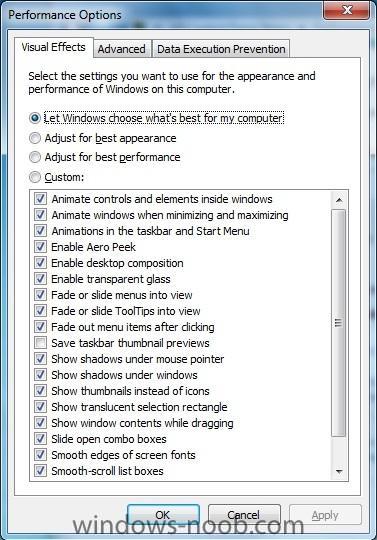
Task: Enable Save taskbar thumbnail previews checkbox
Action: [x=40, y=343]
